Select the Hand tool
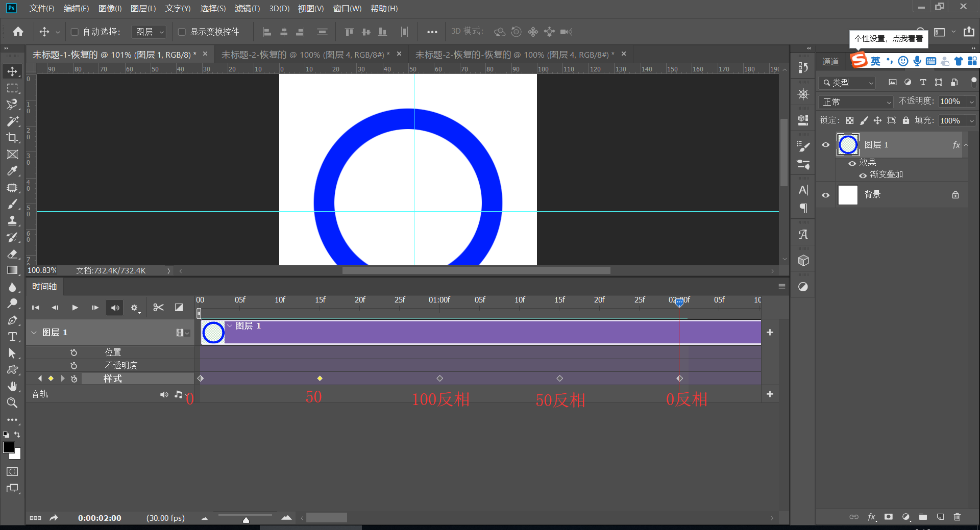The width and height of the screenshot is (980, 530). click(12, 386)
